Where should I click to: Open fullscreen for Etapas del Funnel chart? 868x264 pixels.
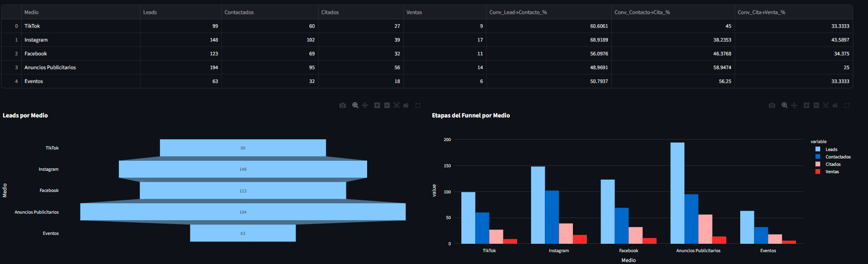click(x=846, y=106)
